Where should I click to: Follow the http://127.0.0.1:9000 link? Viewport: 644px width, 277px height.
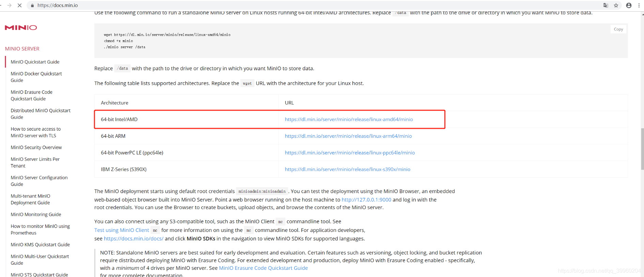point(366,200)
